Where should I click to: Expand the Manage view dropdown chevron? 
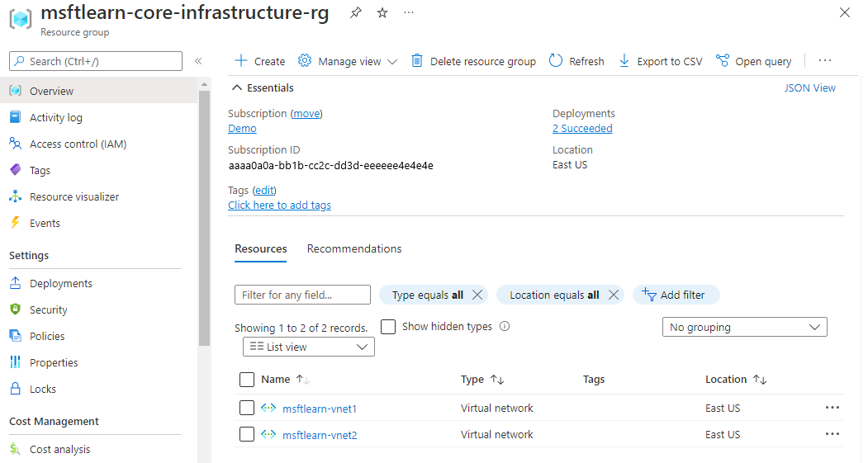392,62
